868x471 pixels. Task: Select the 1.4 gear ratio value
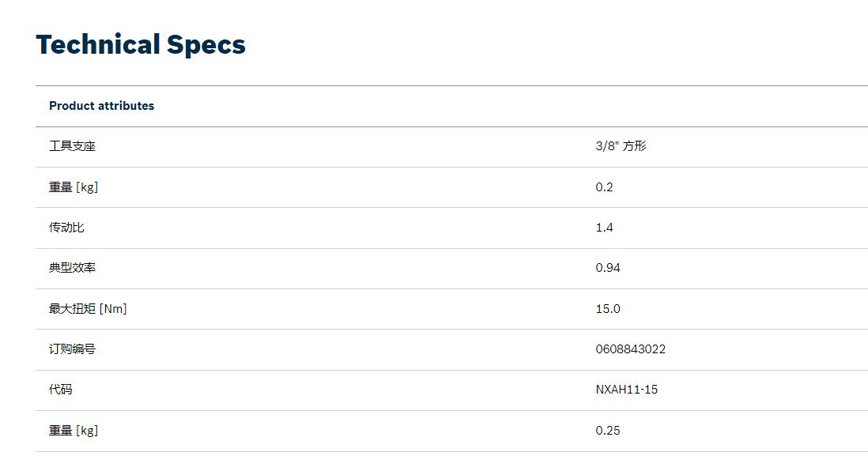[604, 228]
